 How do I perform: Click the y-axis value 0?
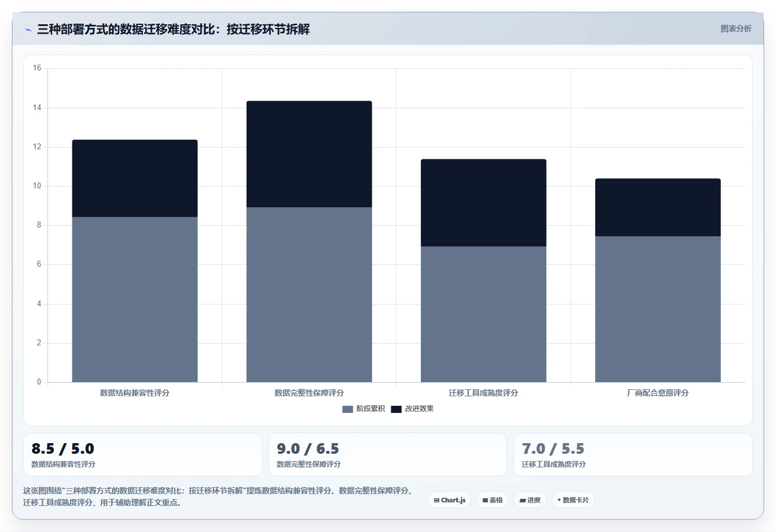pos(39,382)
